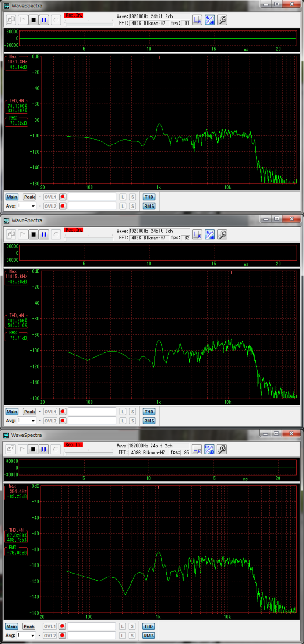Click the OVL1 record dot, 1031.3Hz window
The width and height of the screenshot is (304, 644).
[63, 197]
